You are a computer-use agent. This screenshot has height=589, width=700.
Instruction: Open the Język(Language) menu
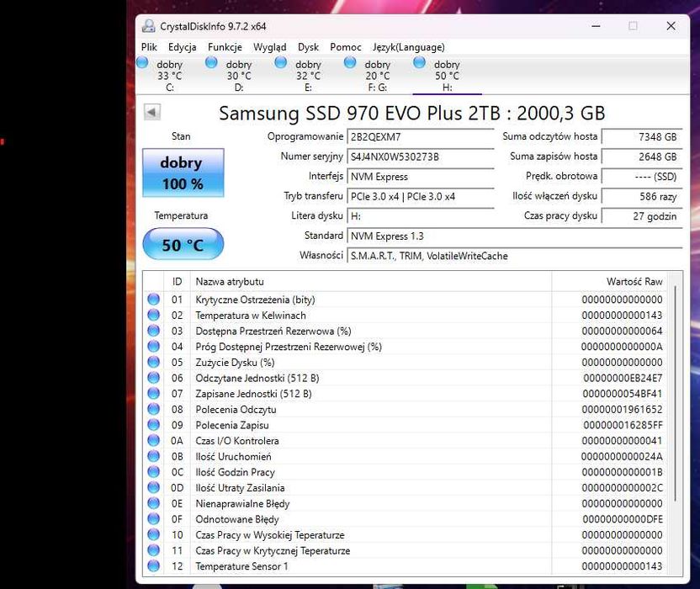pos(409,47)
